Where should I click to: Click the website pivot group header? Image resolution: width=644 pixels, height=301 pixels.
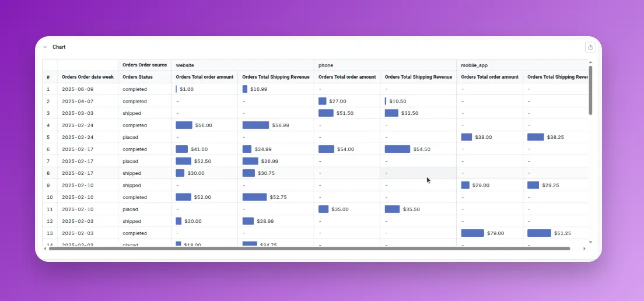pos(185,65)
